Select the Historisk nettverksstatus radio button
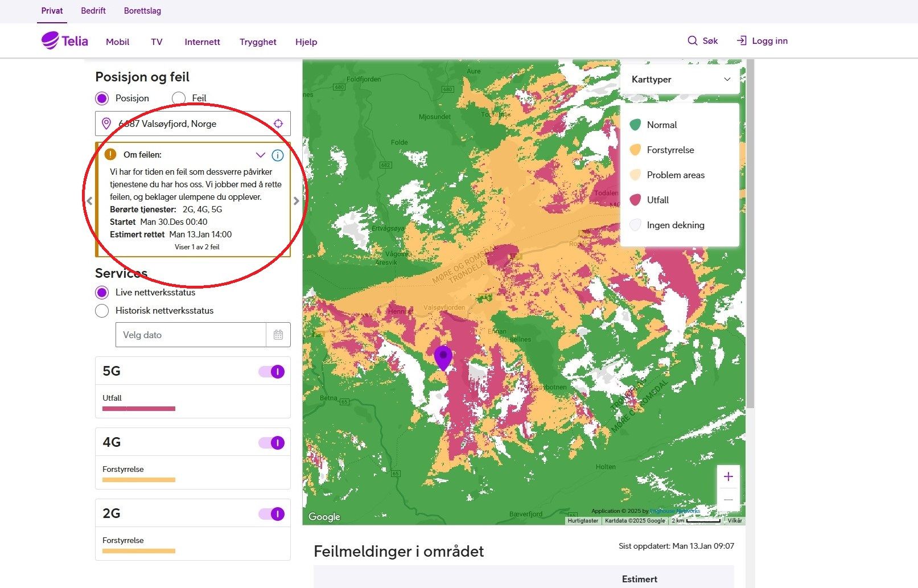This screenshot has width=918, height=588. click(102, 311)
